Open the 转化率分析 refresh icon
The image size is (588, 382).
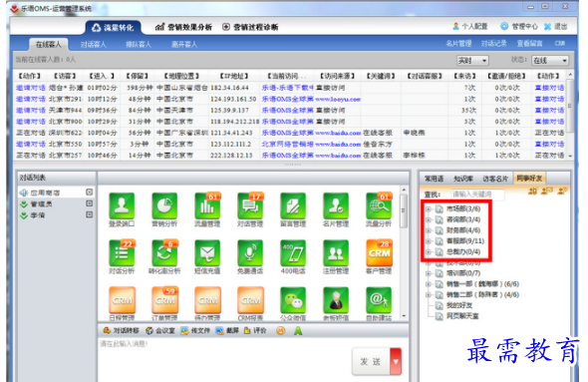click(x=164, y=253)
